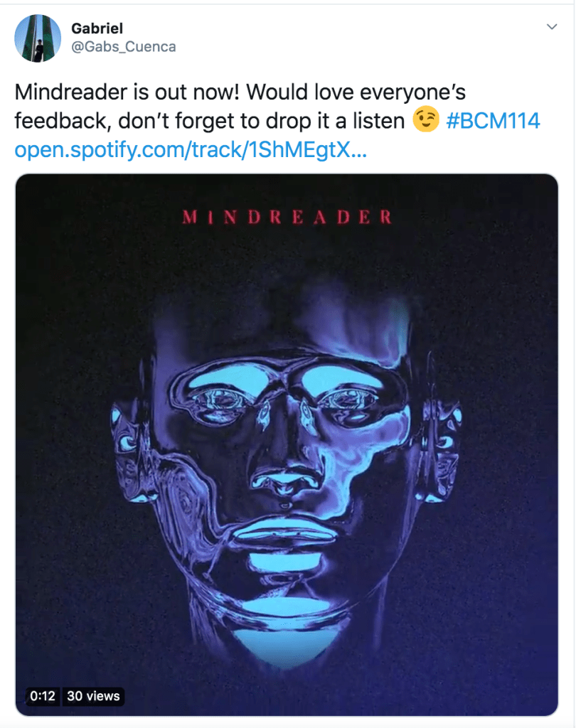Viewport: 576px width, 728px height.
Task: Click the tweet text starting 'Mindreader is out'
Action: tap(277, 121)
